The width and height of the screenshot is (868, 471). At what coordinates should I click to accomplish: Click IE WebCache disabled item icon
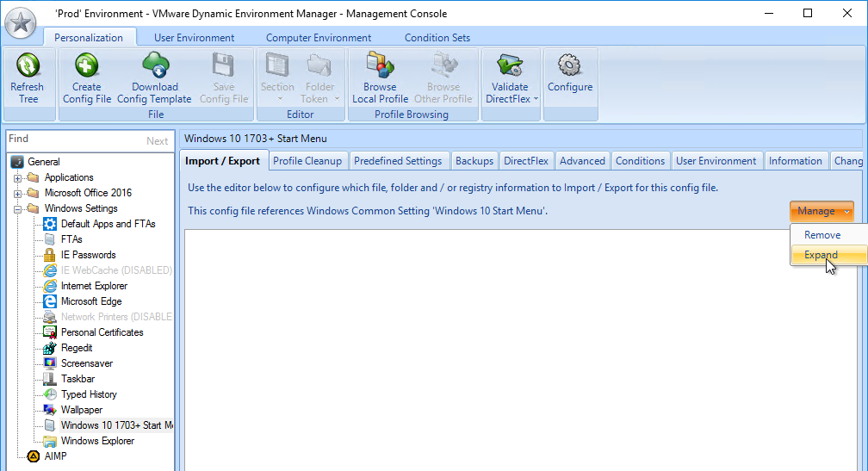(50, 270)
